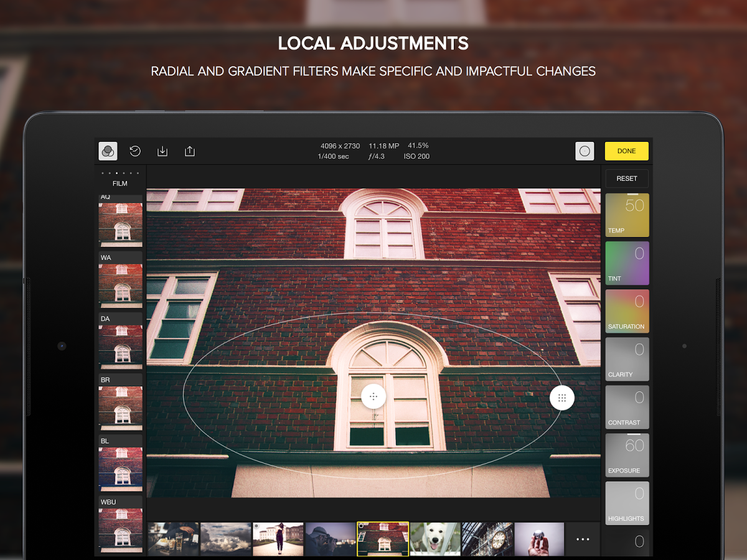
Task: Open the TEMP adjustment expander
Action: pos(626,215)
